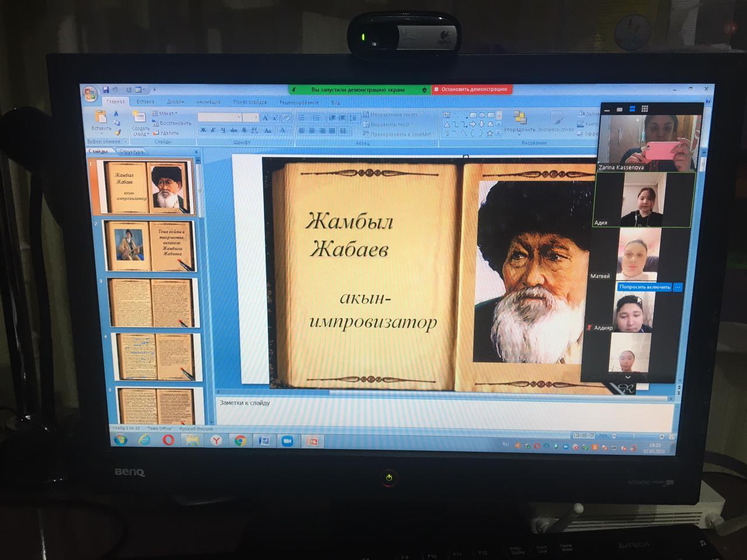Open the Вставка ribbon tab
The image size is (747, 560).
pyautogui.click(x=145, y=101)
